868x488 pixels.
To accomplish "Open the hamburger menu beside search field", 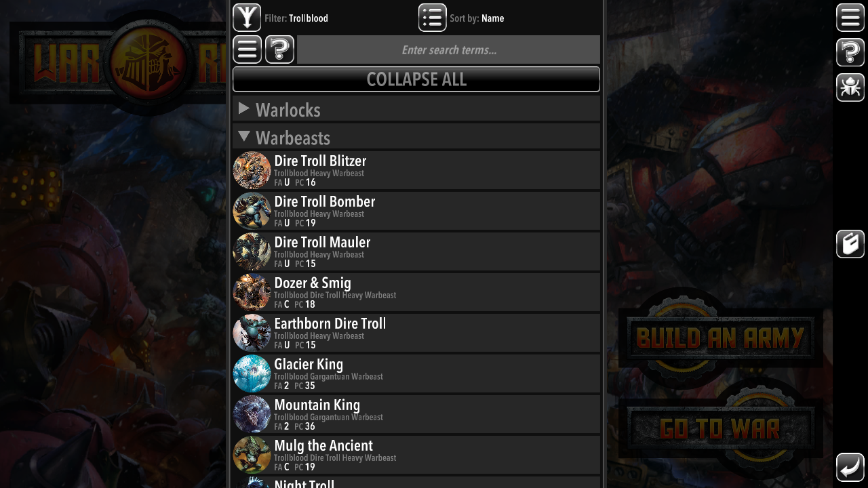I will (x=247, y=49).
